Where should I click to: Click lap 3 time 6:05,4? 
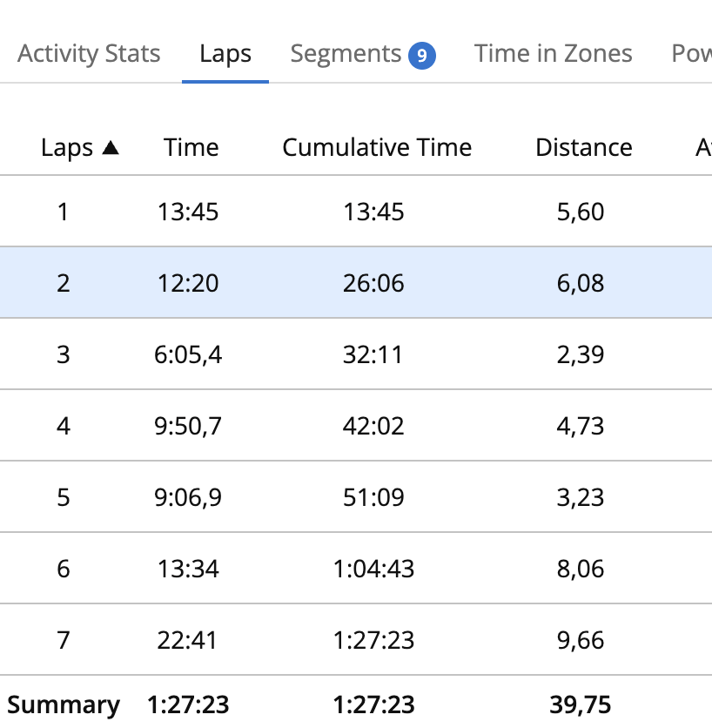point(190,354)
